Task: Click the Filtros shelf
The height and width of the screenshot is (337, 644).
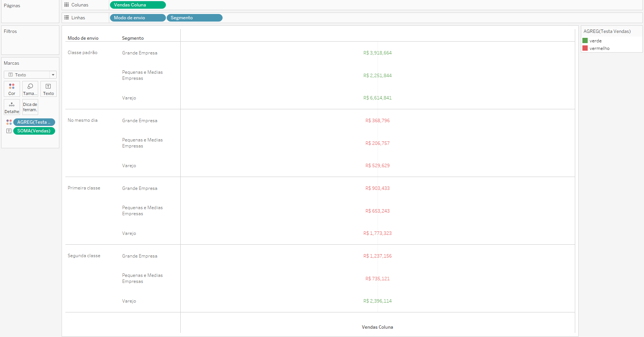Action: (x=30, y=40)
